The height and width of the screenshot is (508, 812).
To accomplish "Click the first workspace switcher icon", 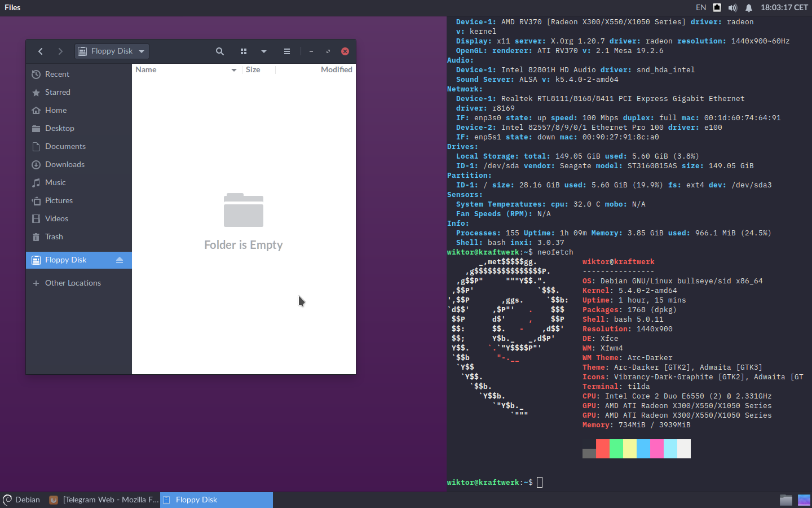I will (x=786, y=500).
